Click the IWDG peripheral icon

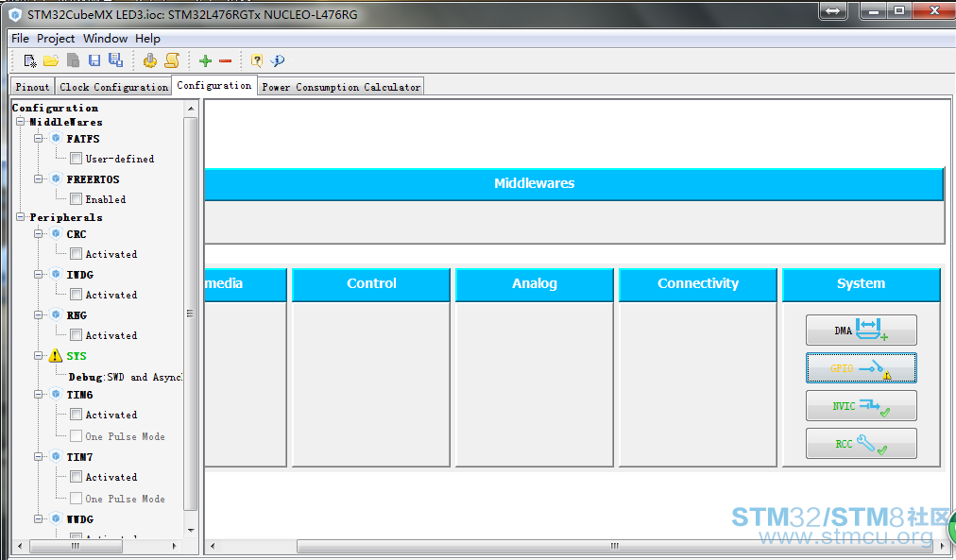point(56,274)
